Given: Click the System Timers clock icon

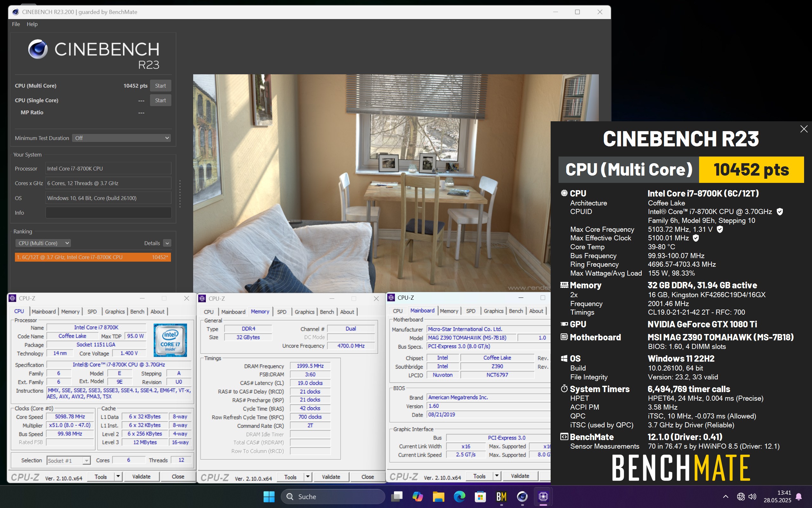Looking at the screenshot, I should (x=564, y=389).
